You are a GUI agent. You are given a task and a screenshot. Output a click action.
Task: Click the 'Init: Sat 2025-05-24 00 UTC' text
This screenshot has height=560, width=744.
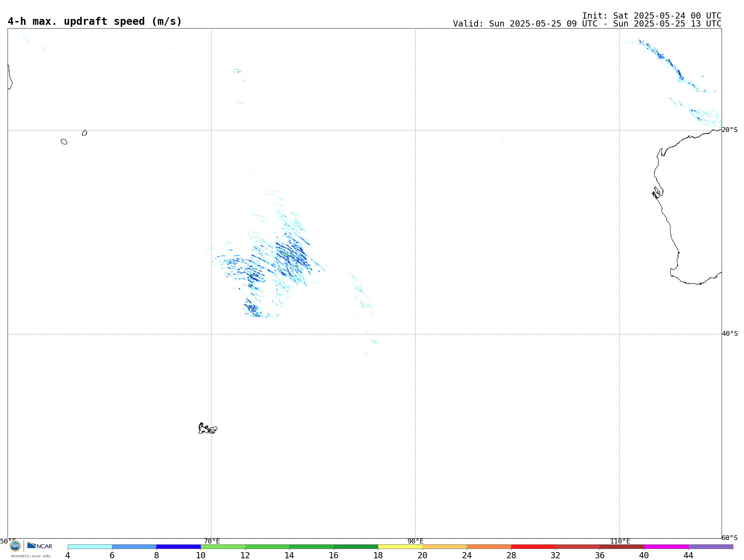(x=652, y=16)
